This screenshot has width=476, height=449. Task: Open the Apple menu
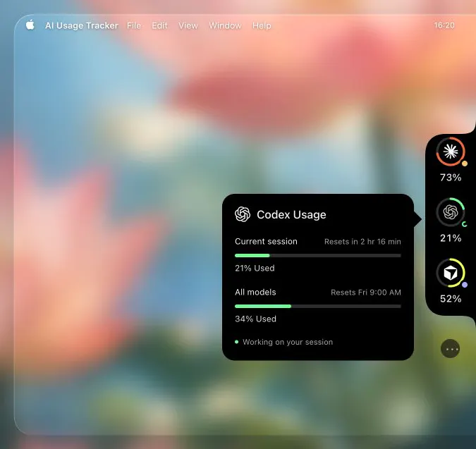30,25
